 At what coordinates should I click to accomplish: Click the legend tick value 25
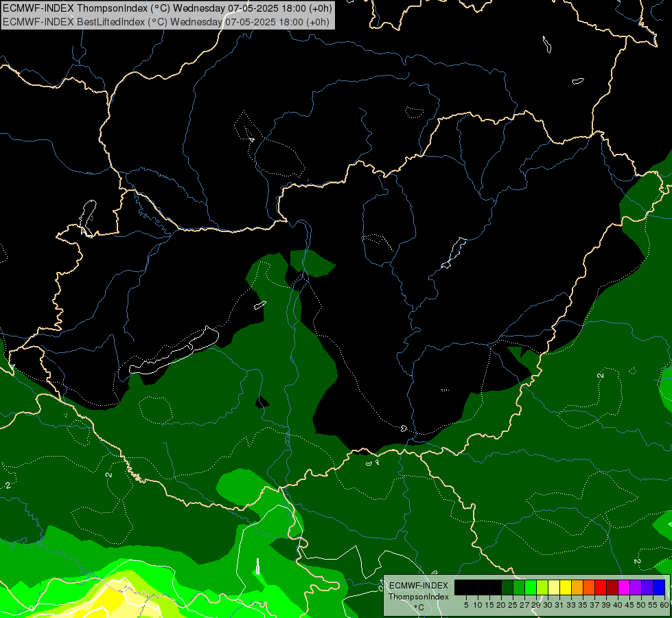point(513,605)
